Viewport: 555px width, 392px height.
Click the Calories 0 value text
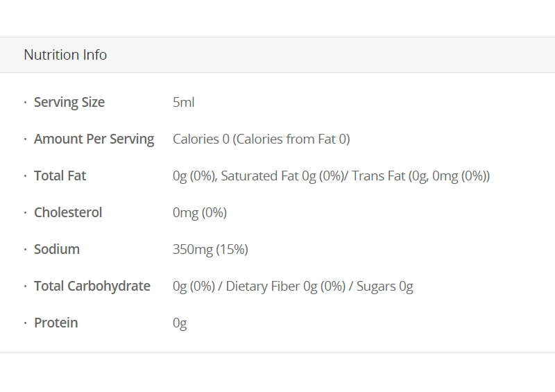coord(200,139)
